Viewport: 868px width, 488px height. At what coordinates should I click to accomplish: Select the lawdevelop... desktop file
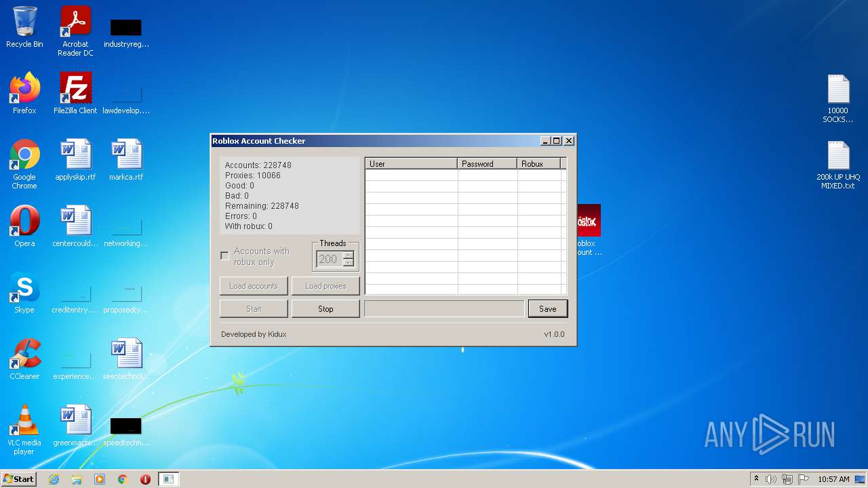(x=126, y=98)
